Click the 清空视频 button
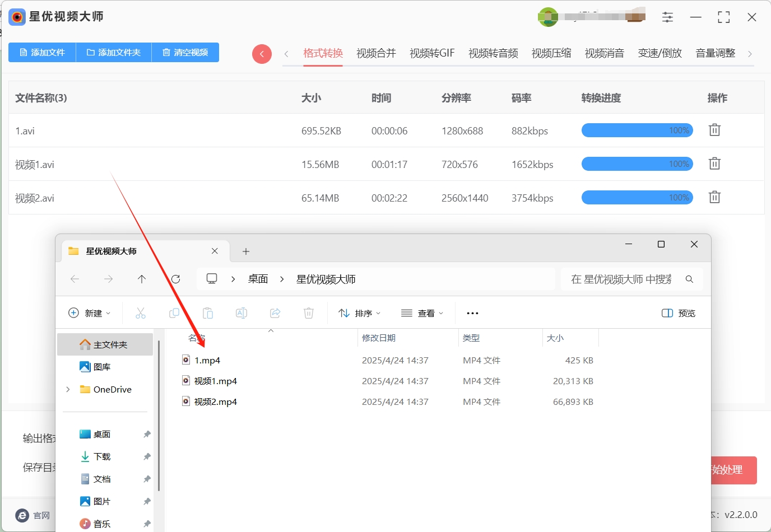Viewport: 771px width, 532px height. point(185,52)
